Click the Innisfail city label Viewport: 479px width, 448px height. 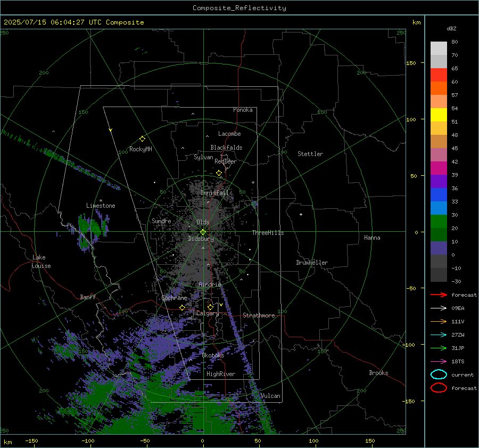214,193
